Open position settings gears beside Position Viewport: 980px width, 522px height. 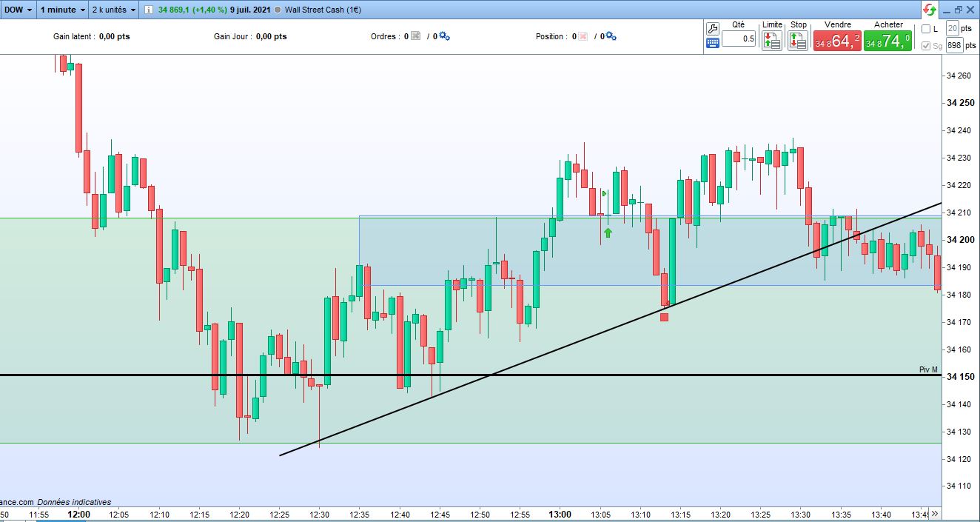tap(611, 36)
